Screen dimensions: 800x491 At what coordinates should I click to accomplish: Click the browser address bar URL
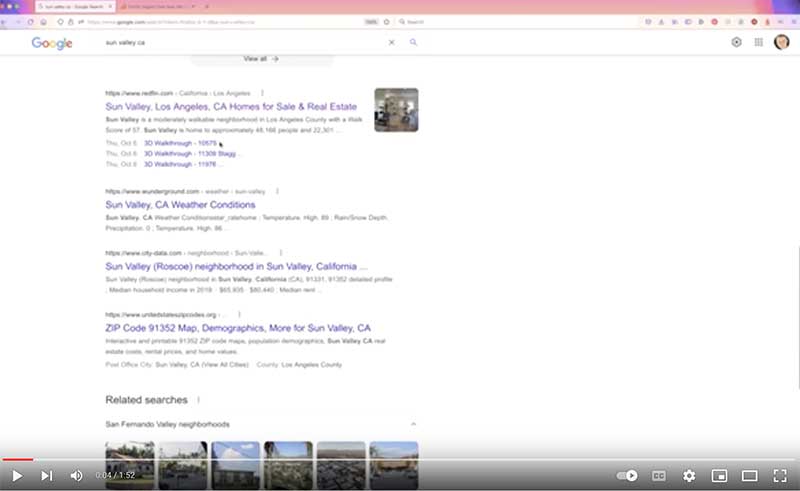point(171,22)
